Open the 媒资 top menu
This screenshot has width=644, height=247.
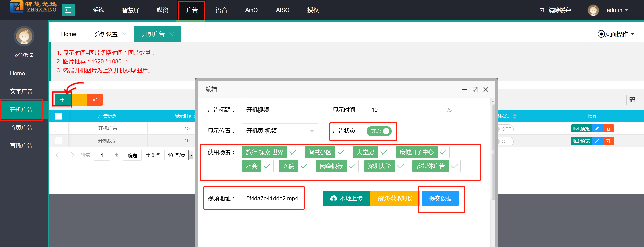pyautogui.click(x=162, y=10)
